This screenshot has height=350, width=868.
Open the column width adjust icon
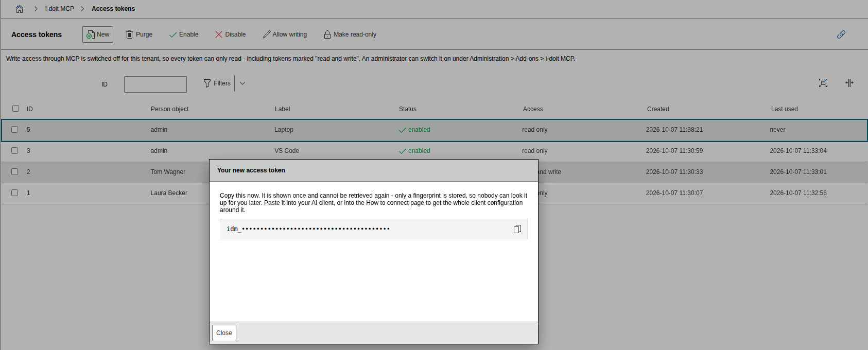(x=849, y=83)
